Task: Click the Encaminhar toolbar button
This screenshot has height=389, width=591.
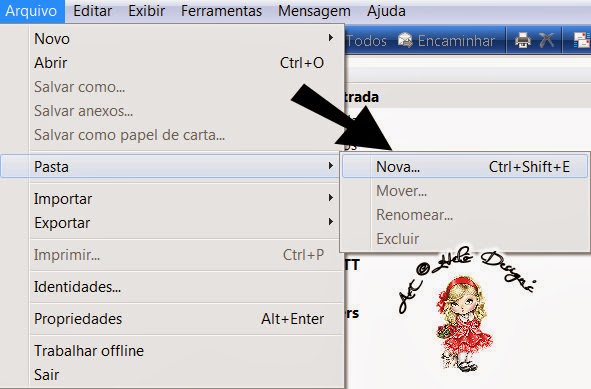Action: tap(447, 40)
